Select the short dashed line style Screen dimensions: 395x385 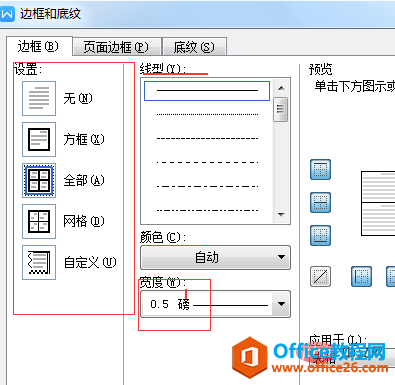(x=207, y=138)
